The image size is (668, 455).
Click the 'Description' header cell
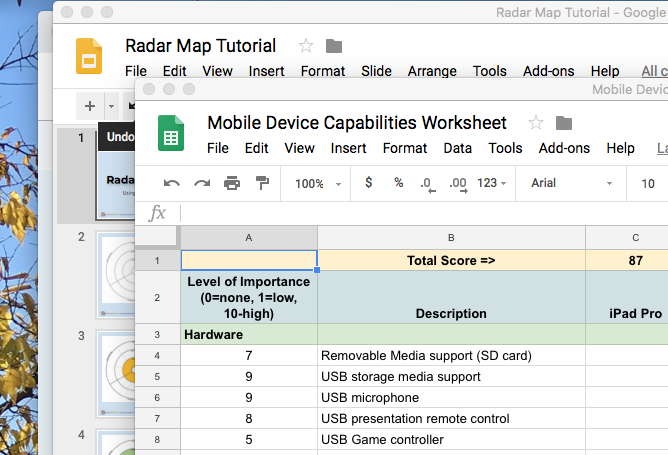click(451, 297)
